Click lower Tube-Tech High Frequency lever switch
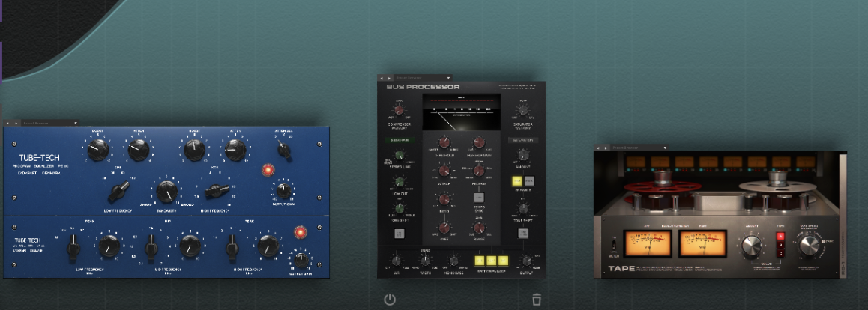This screenshot has width=868, height=310. (232, 248)
